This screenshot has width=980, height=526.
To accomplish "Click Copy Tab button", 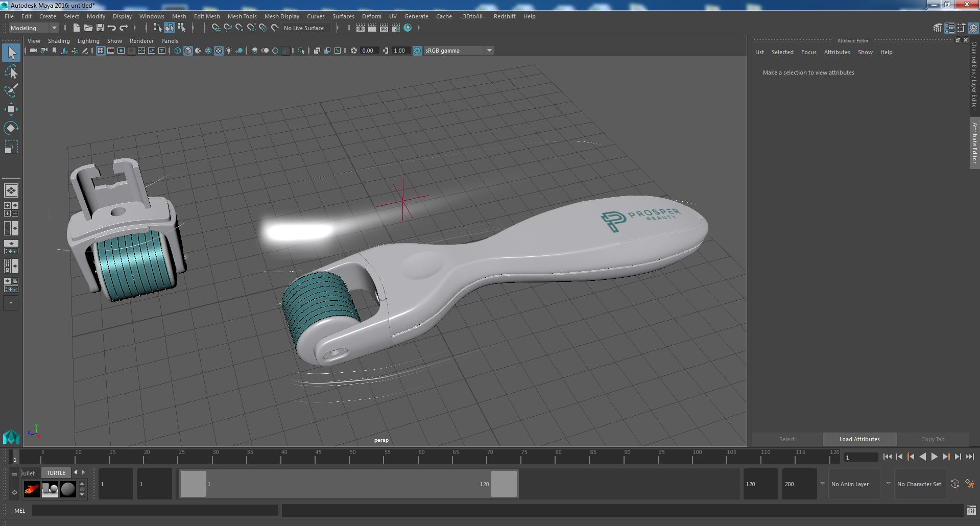I will click(x=933, y=439).
